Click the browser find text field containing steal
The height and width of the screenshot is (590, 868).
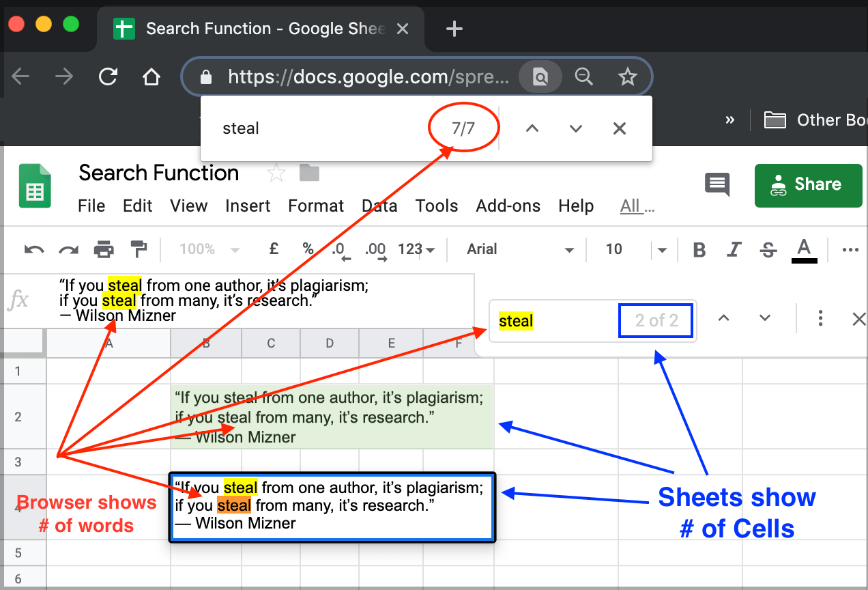tap(321, 128)
